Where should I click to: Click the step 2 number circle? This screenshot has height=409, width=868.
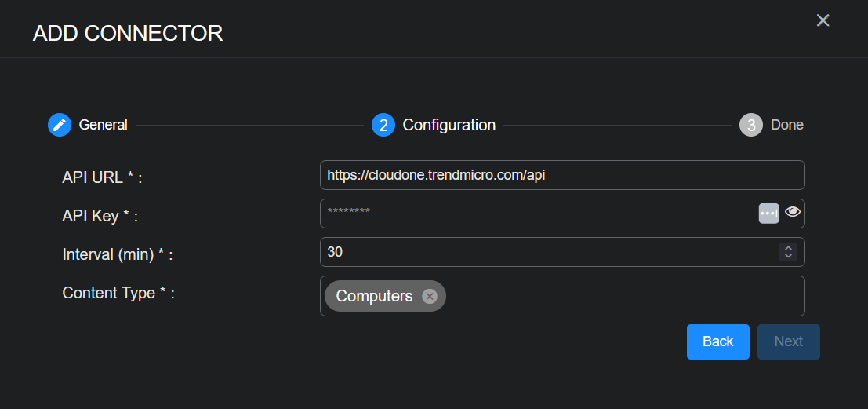383,125
